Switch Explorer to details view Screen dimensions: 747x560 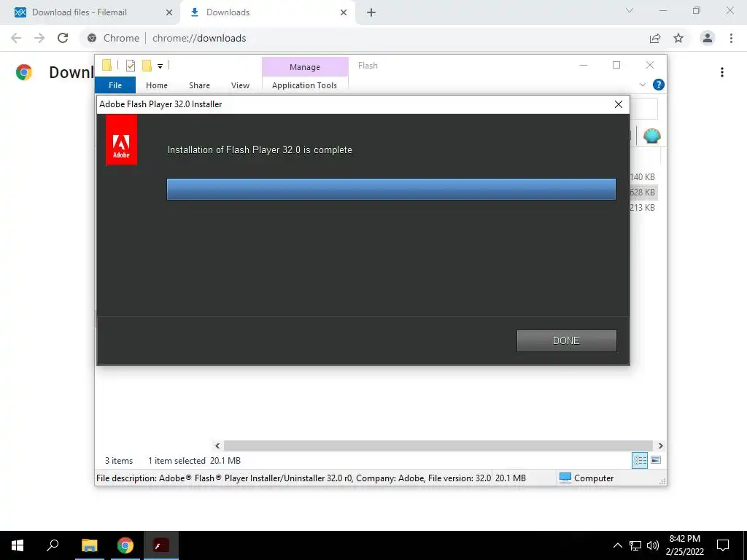tap(640, 461)
